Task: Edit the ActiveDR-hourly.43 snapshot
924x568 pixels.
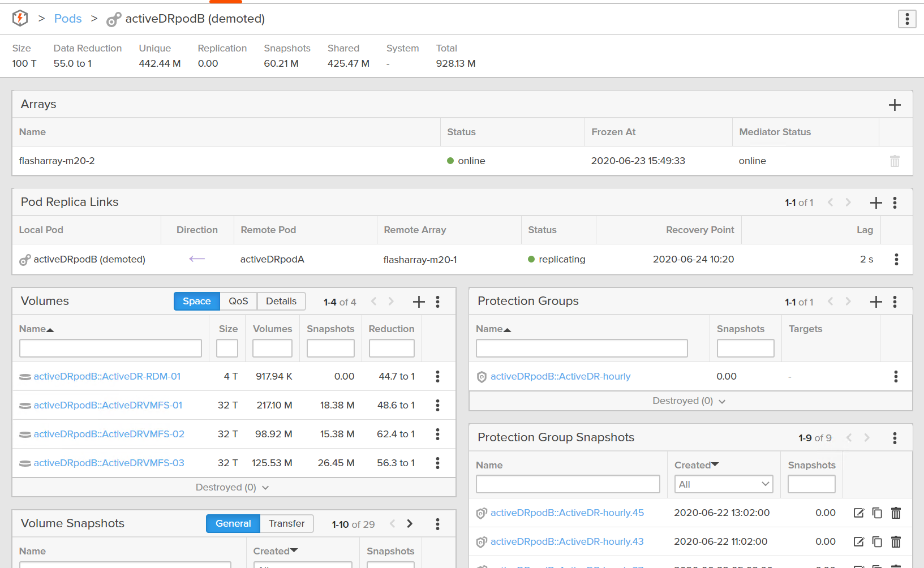Action: (858, 542)
